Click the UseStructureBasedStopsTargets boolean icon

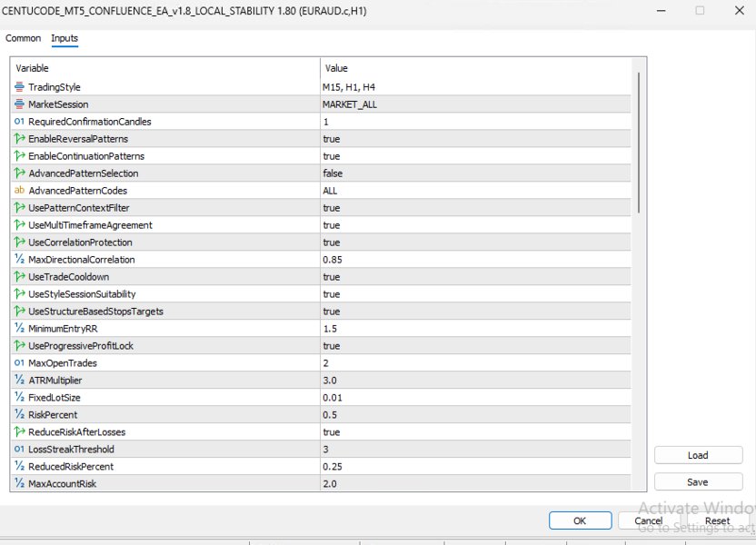[x=19, y=312]
